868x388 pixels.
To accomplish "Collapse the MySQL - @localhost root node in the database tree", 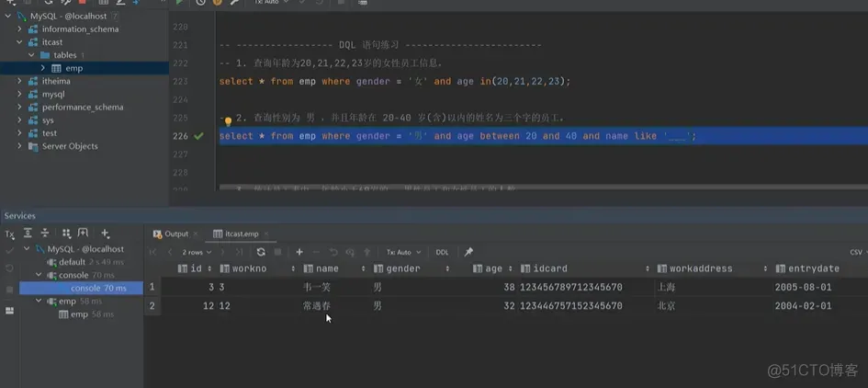I will pyautogui.click(x=7, y=16).
